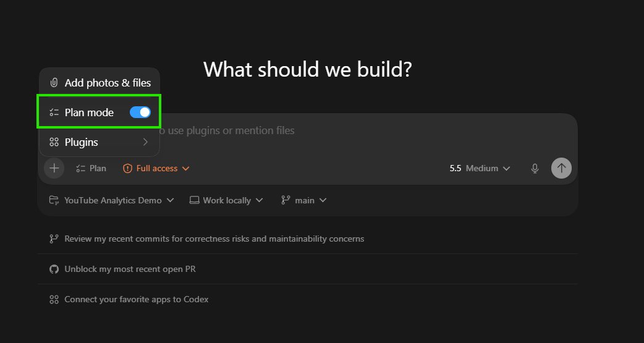Send the prompt with the up arrow
Screen dimensions: 644x343
coord(561,168)
